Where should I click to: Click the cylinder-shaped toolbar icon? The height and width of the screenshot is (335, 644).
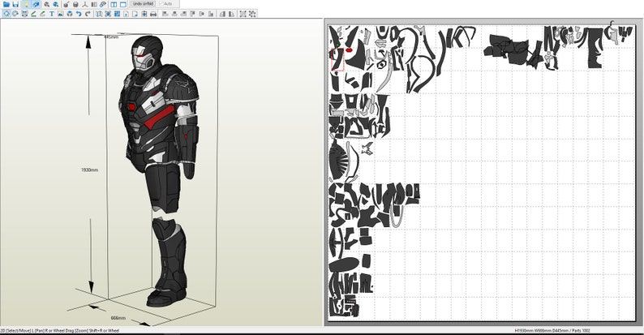click(x=75, y=4)
